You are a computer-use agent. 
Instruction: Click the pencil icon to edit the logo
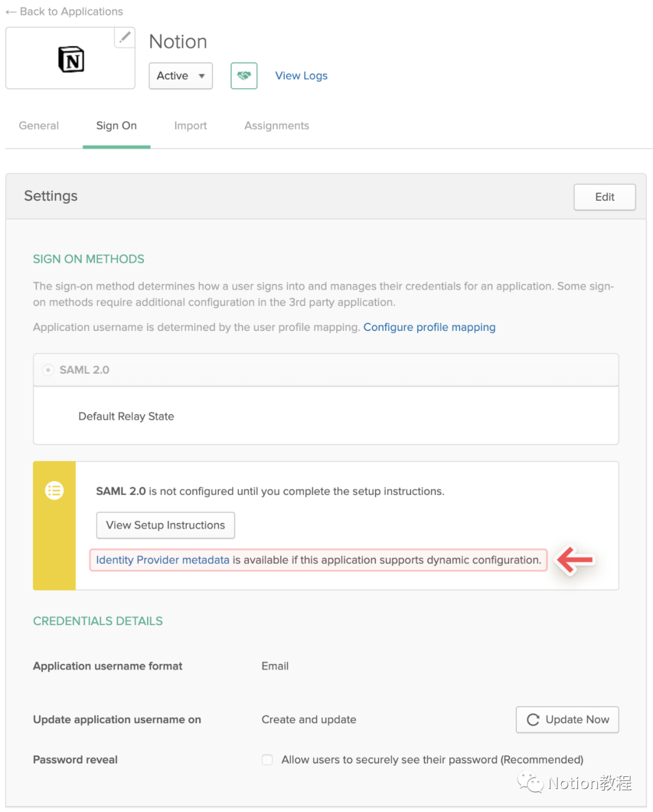pyautogui.click(x=125, y=38)
